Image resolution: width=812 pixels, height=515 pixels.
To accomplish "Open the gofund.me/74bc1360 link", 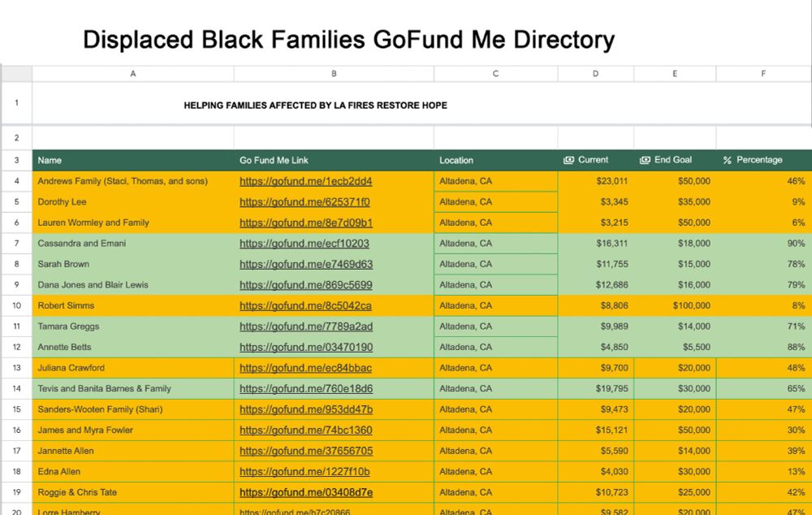I will [305, 430].
